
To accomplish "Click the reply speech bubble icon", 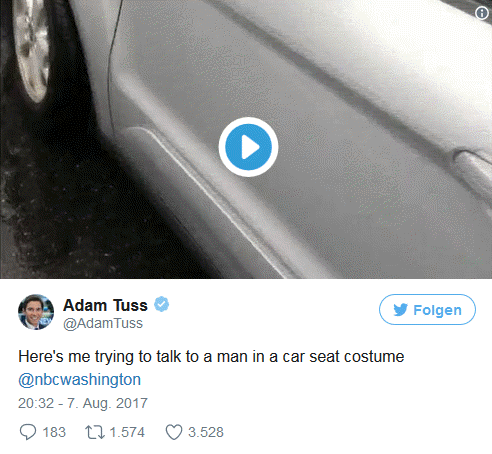I will (28, 432).
